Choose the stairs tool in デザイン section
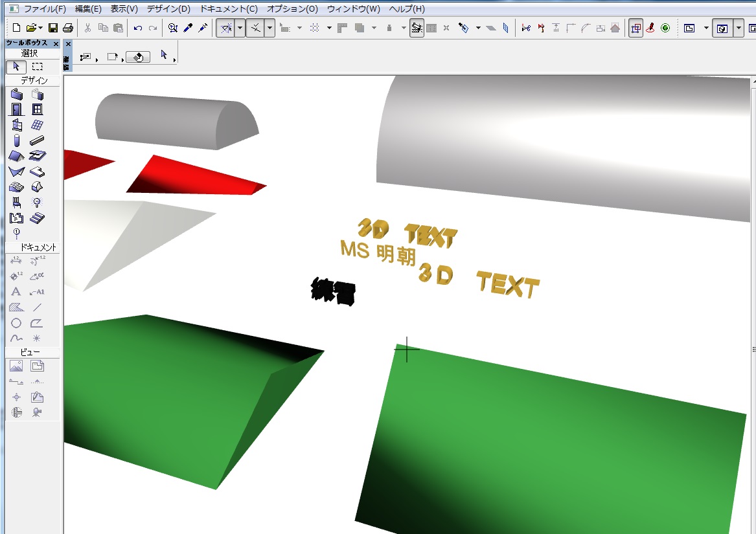 pyautogui.click(x=38, y=218)
